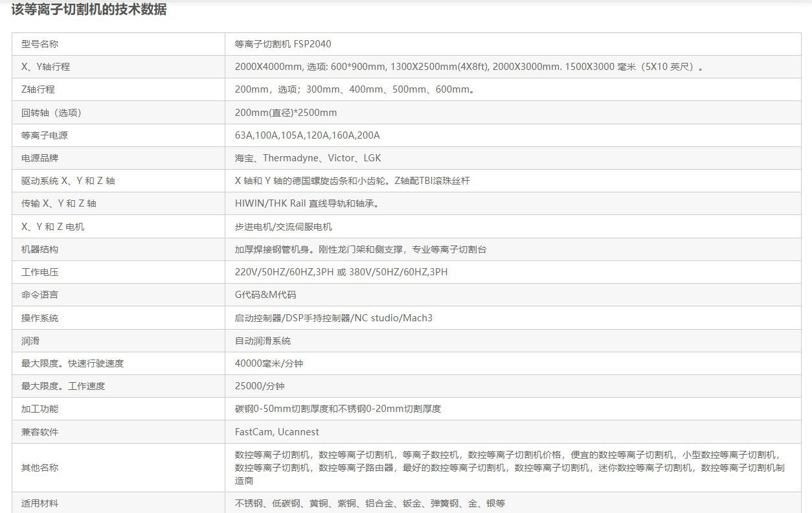
Task: Click the power brand value 海宝、Thermadyne、Victor、LGK
Action: 308,158
